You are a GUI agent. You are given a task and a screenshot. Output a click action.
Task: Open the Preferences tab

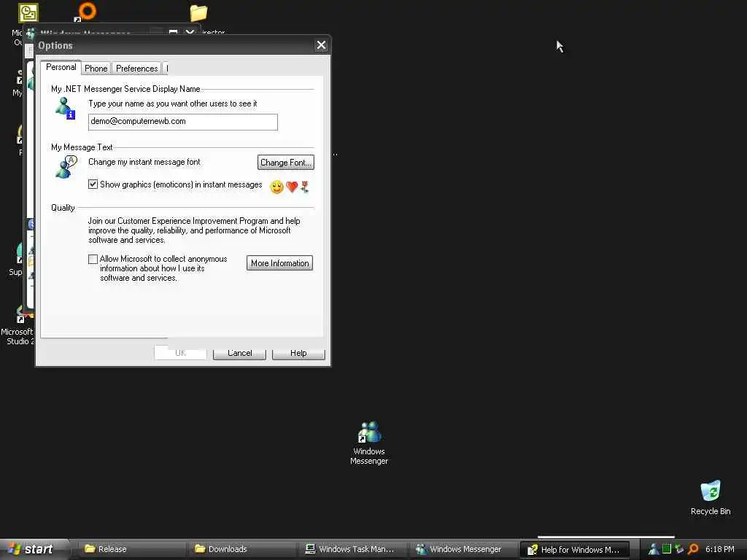coord(136,69)
